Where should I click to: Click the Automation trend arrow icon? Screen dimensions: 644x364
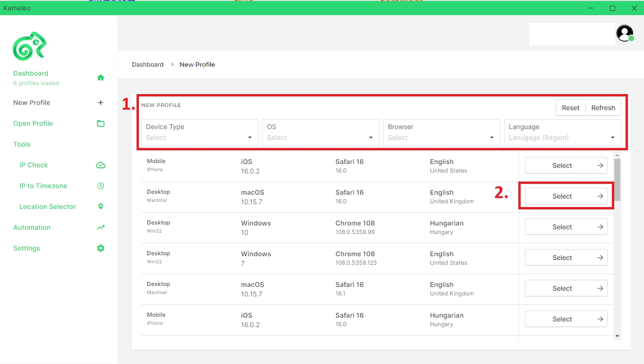pyautogui.click(x=101, y=227)
